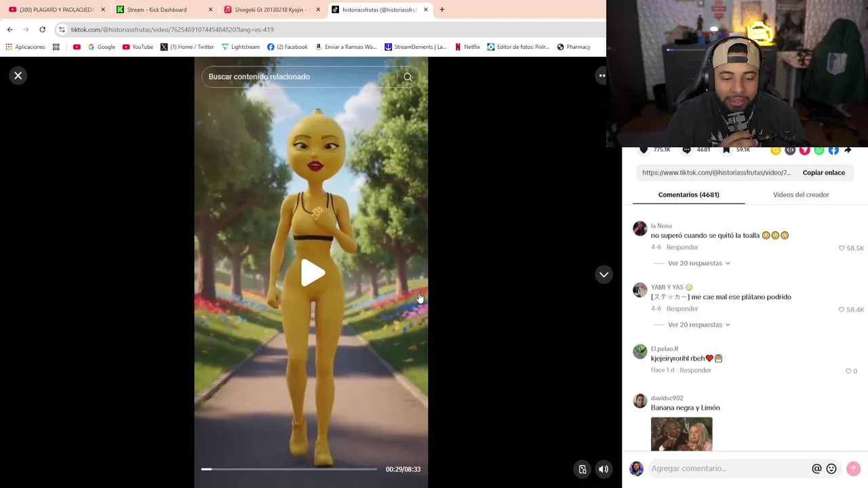Close the TikTok video viewer
The image size is (868, 488).
coord(18,76)
